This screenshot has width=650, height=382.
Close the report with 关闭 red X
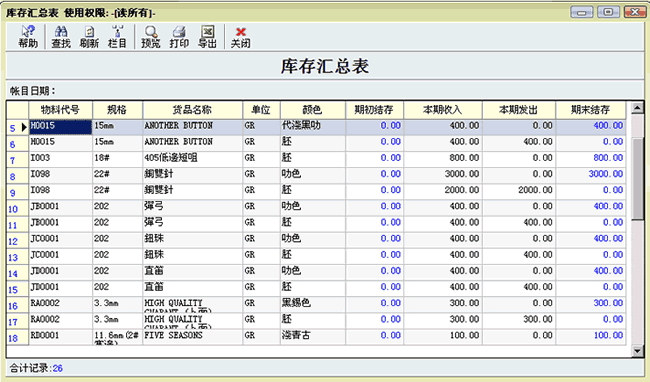(x=240, y=36)
